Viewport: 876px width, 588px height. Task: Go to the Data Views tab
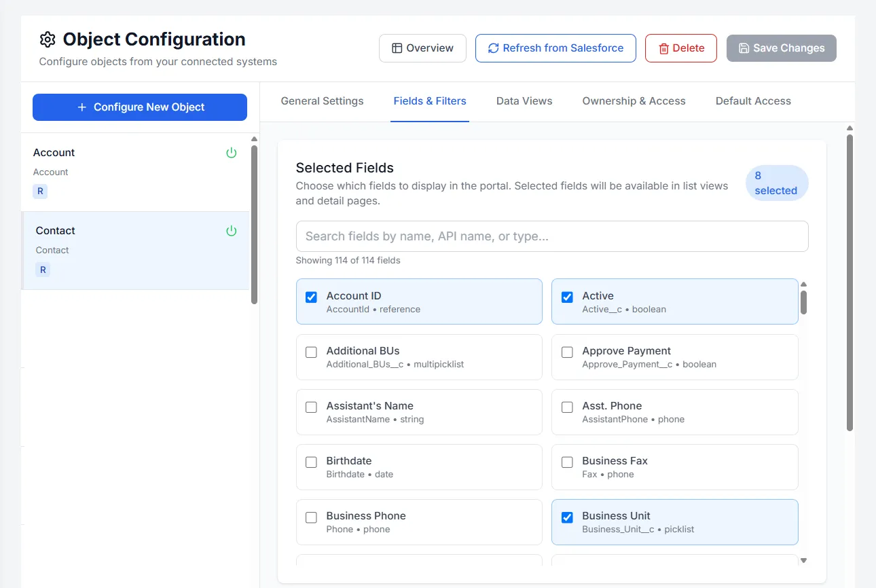pyautogui.click(x=524, y=101)
